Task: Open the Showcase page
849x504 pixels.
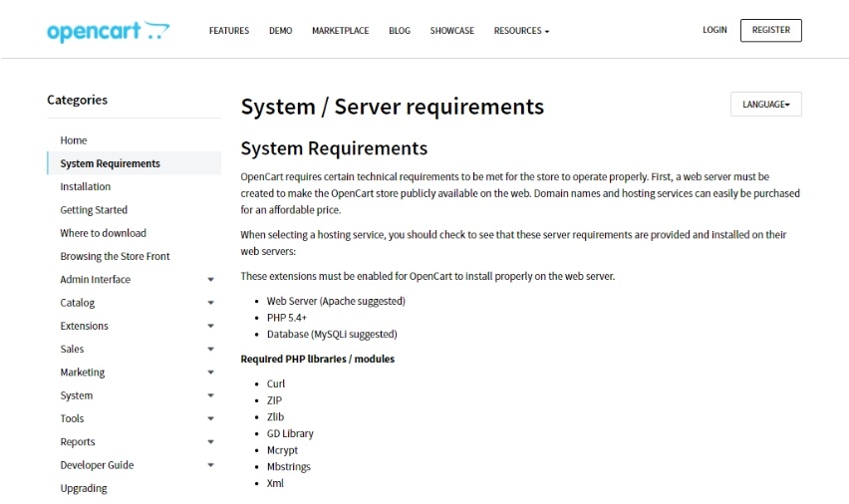Action: (452, 31)
